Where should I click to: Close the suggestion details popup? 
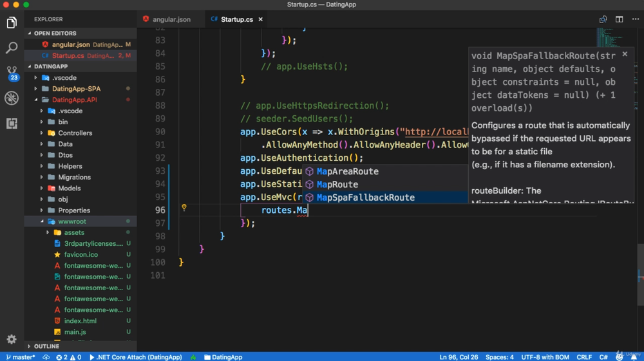click(625, 55)
